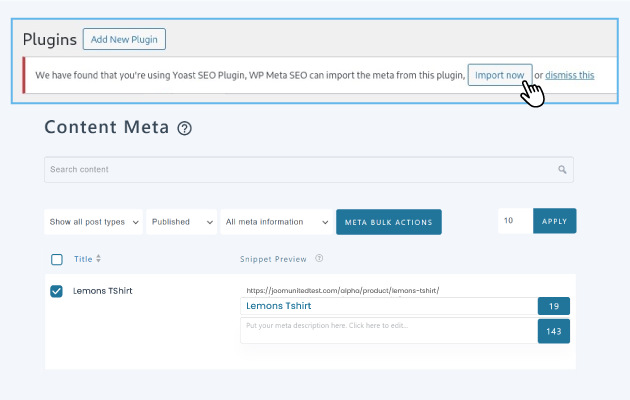Click the magnifier icon in search box
Viewport: 630px width, 400px height.
[x=562, y=170]
